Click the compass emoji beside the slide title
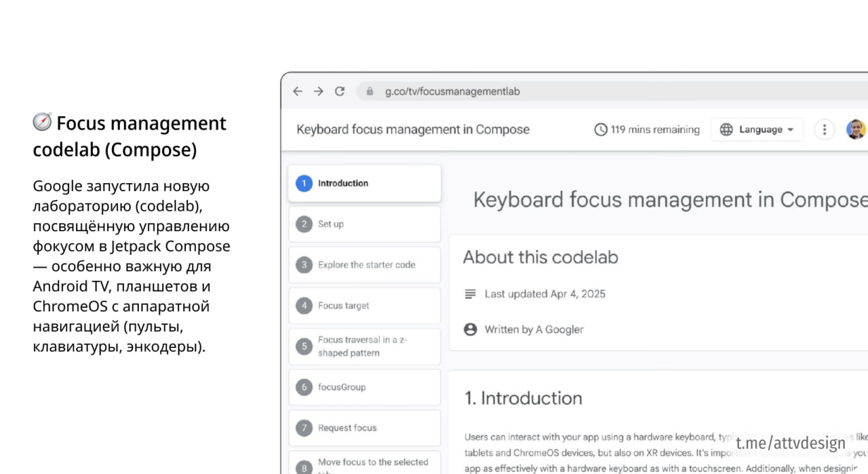Screen dimensions: 868x474 42,122
